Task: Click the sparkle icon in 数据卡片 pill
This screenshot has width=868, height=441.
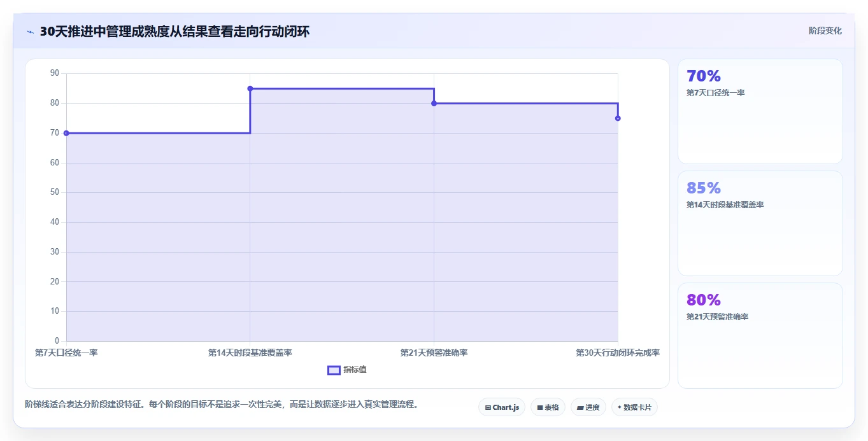Action: point(620,407)
